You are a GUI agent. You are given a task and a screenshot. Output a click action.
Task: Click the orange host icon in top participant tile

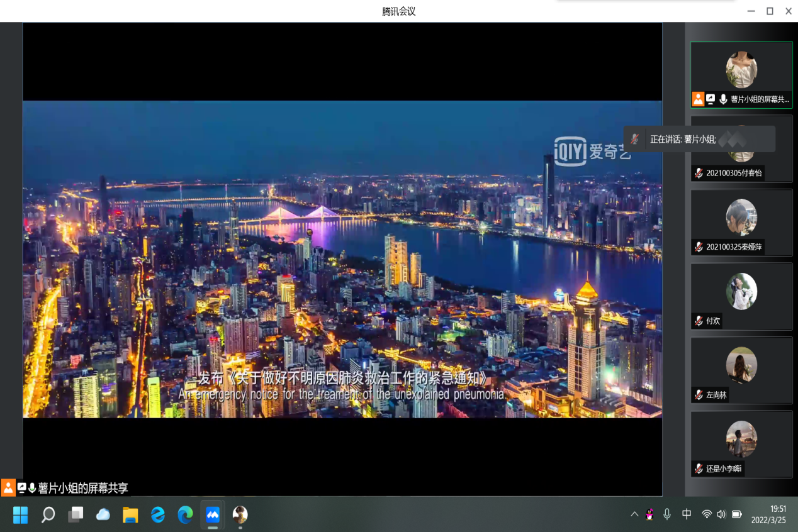pos(698,99)
